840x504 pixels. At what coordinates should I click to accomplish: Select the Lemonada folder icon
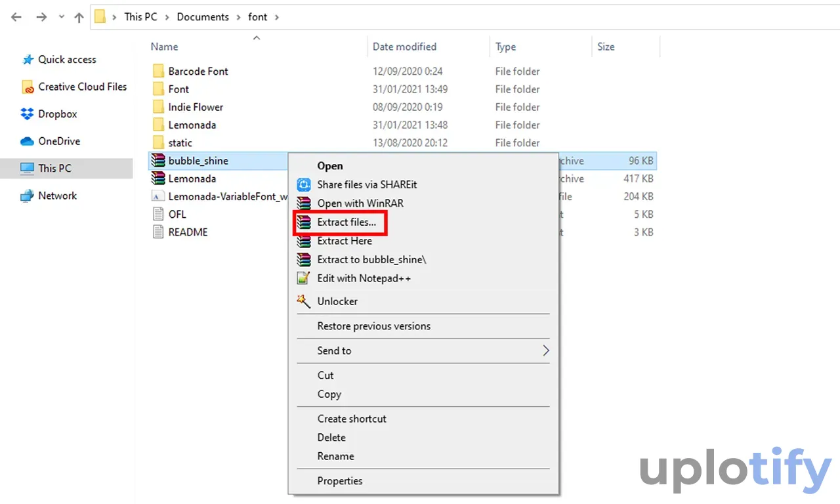[x=158, y=125]
